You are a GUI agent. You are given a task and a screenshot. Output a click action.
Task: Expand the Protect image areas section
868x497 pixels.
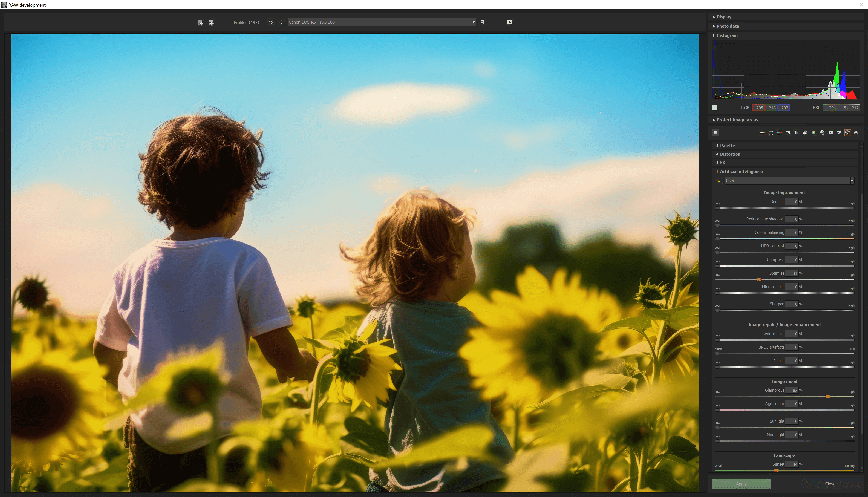pyautogui.click(x=737, y=120)
